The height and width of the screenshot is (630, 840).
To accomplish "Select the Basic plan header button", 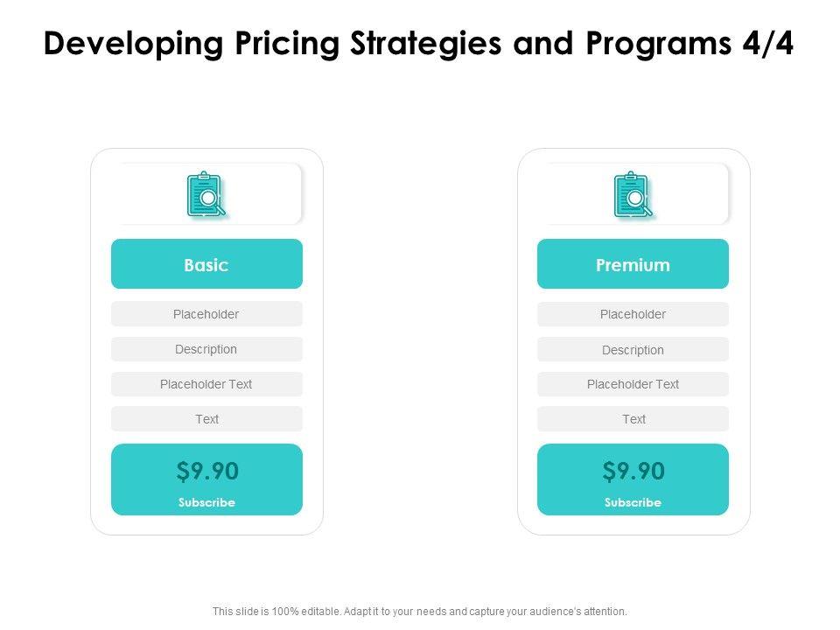I will [x=206, y=264].
